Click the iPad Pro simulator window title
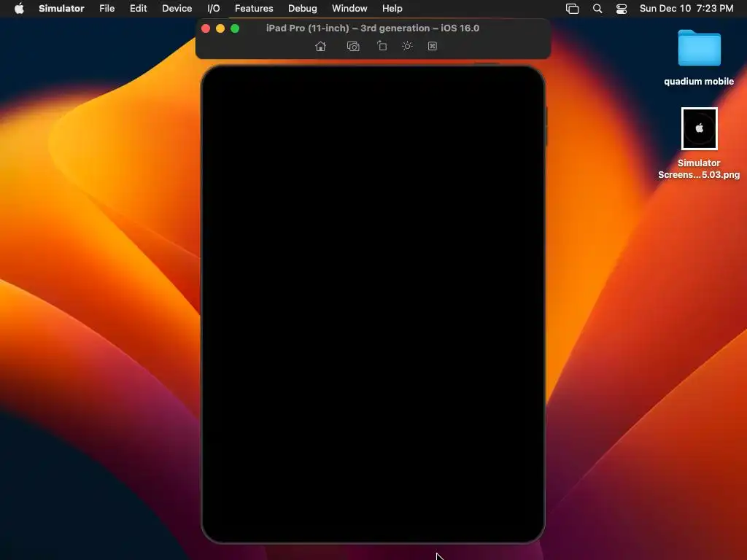The image size is (747, 560). 373,28
